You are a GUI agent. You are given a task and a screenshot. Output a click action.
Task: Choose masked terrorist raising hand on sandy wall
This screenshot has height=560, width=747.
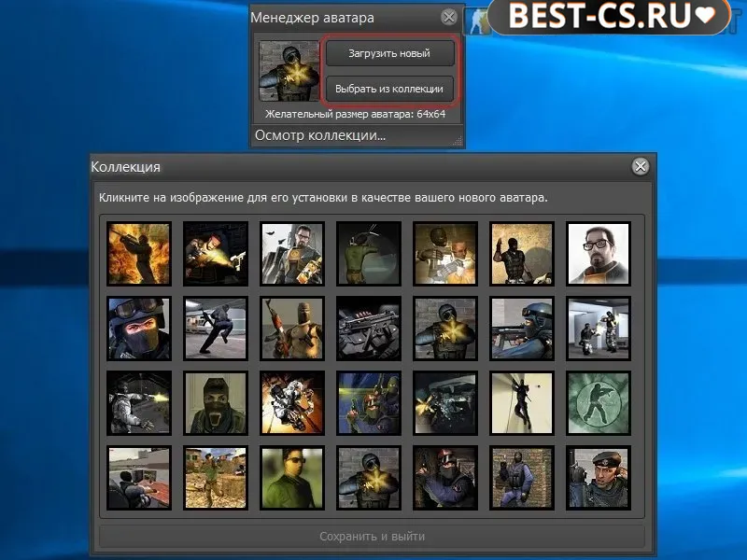522,253
